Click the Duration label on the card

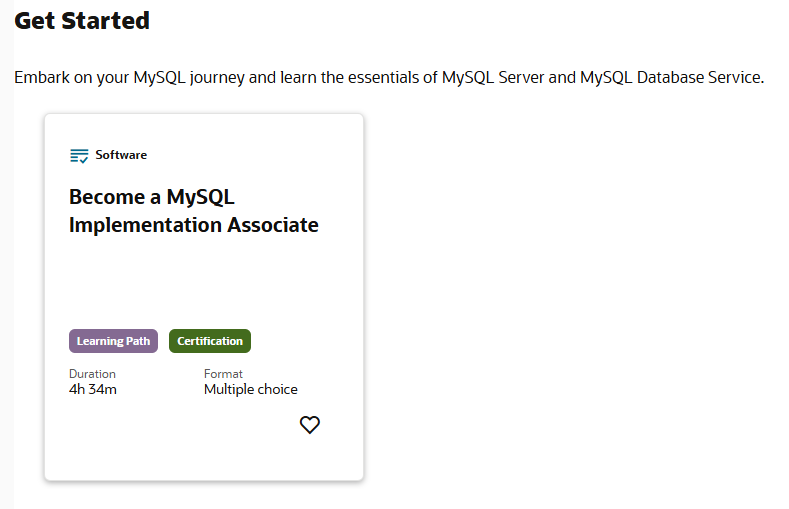[92, 374]
